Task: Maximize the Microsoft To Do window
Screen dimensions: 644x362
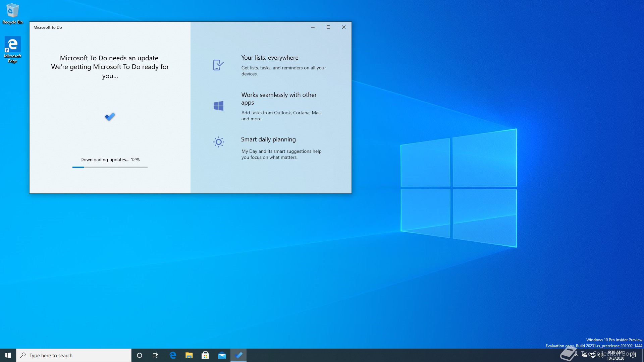Action: [x=328, y=27]
